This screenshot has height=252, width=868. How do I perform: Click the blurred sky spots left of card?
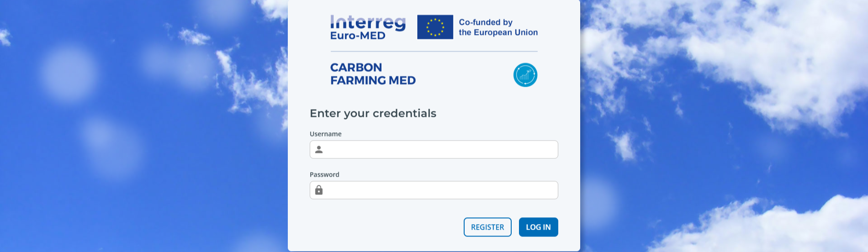[69, 73]
